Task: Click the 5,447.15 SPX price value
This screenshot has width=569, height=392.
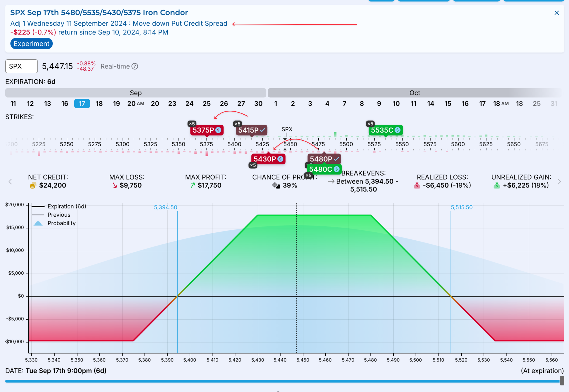Action: (x=57, y=66)
